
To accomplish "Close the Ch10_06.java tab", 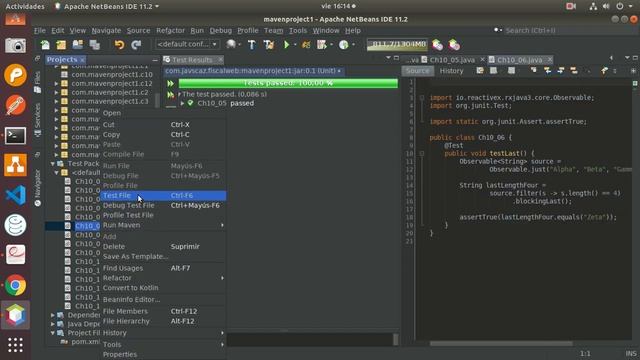I will 550,60.
